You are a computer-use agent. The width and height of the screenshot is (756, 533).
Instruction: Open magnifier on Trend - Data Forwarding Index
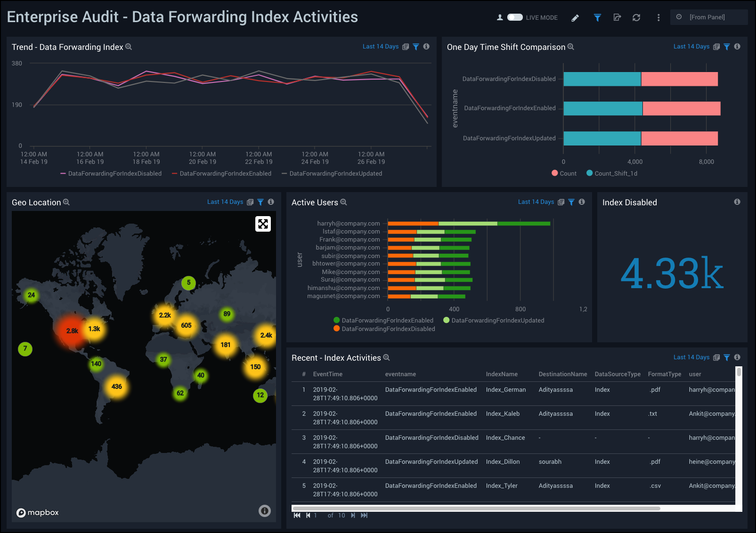[129, 47]
